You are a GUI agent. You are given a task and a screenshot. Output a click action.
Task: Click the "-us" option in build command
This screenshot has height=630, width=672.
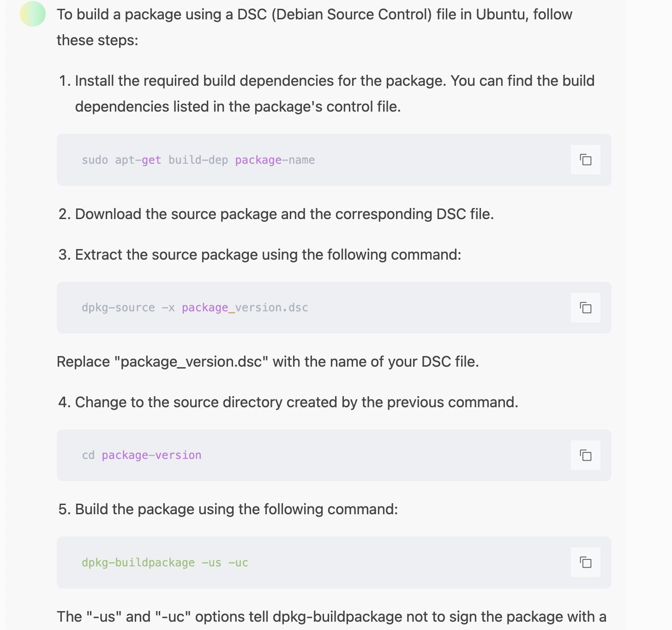211,563
